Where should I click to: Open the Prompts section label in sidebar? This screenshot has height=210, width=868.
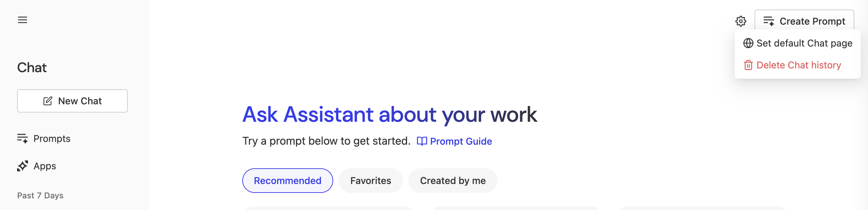(52, 139)
